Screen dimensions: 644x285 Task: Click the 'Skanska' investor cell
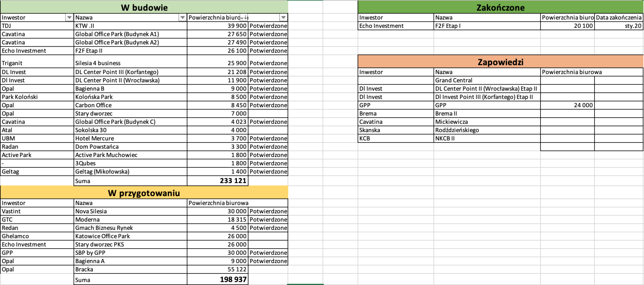pos(396,130)
